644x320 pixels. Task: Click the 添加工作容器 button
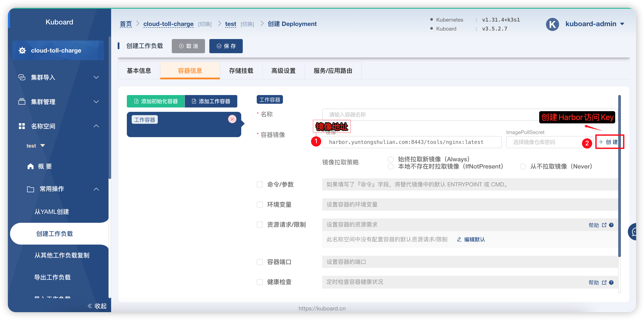211,101
